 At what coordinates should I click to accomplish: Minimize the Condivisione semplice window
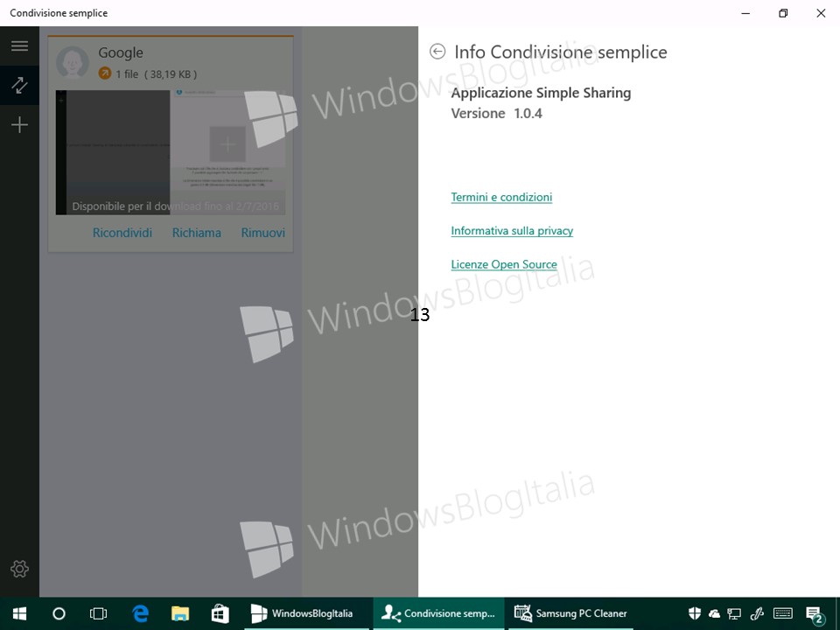pyautogui.click(x=745, y=13)
